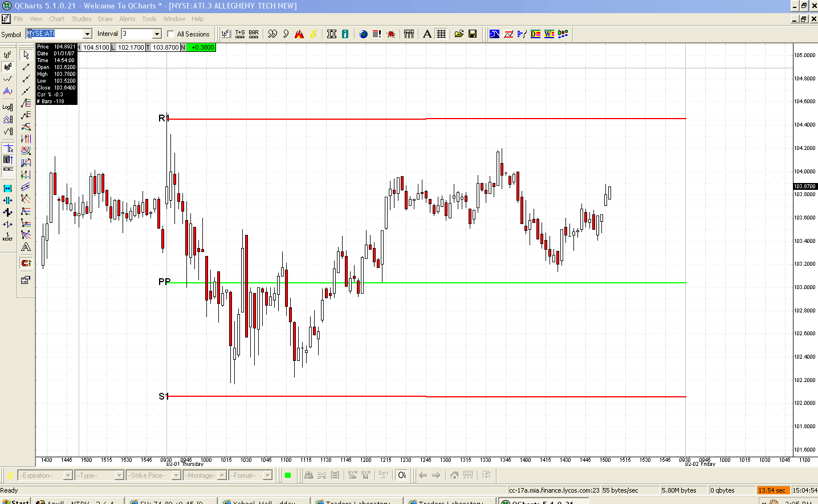Click the Sort button in bottom toolbar
This screenshot has height=504, width=818.
[x=384, y=474]
